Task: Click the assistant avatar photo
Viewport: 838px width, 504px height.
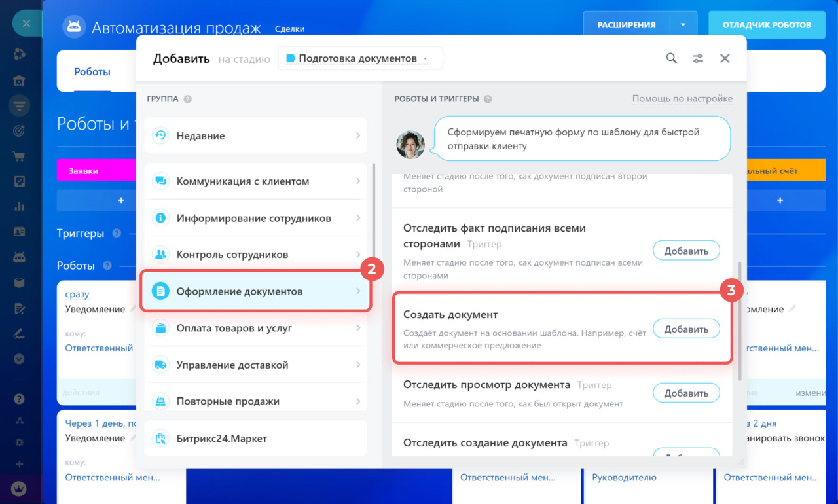Action: 410,145
